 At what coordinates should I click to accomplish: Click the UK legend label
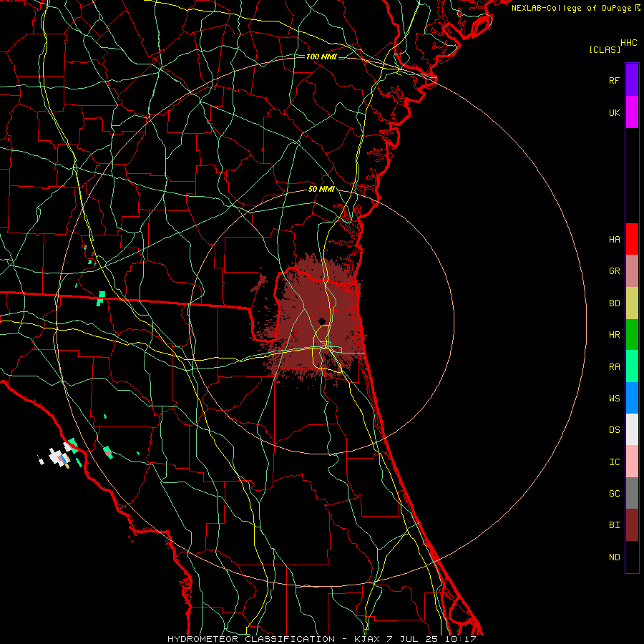614,112
